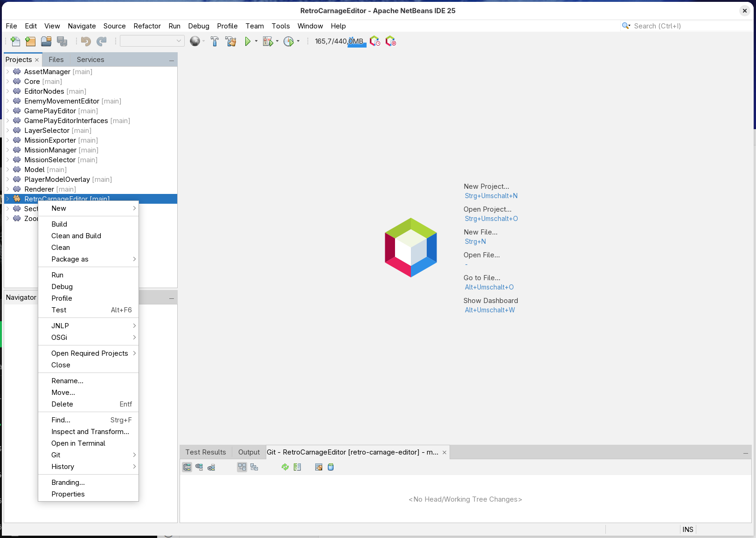The width and height of the screenshot is (756, 538).
Task: Select Properties at bottom of context menu
Action: click(x=88, y=494)
